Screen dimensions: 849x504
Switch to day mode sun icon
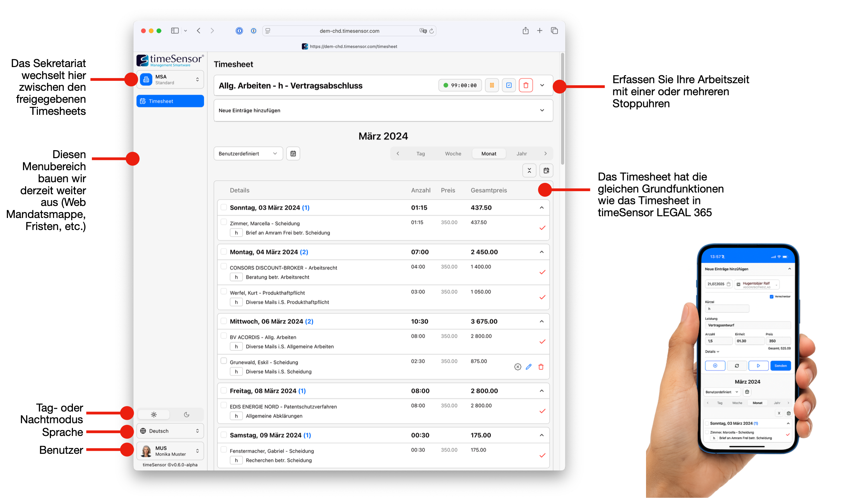tap(154, 415)
